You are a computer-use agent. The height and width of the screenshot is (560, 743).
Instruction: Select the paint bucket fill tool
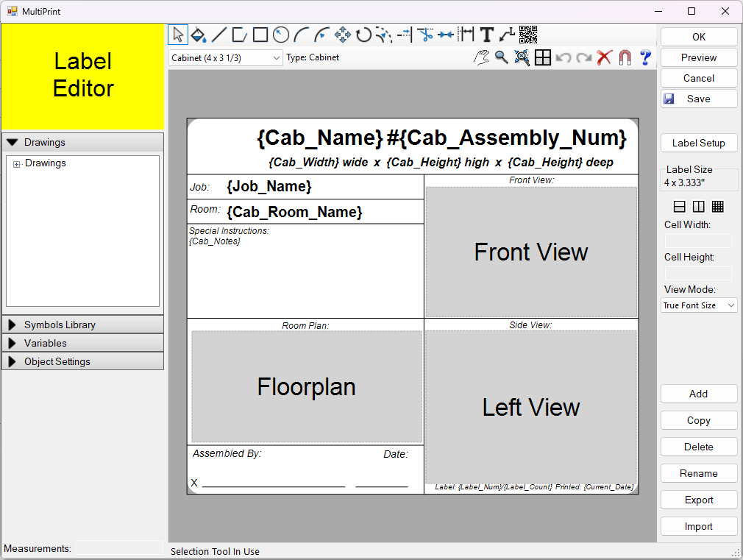click(x=198, y=35)
